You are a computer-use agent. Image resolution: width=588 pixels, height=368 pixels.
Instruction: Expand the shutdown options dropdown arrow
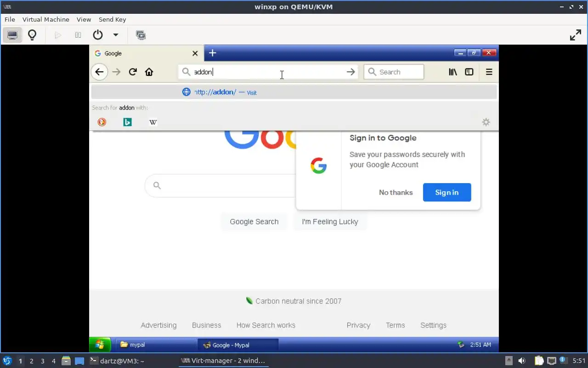tap(116, 35)
